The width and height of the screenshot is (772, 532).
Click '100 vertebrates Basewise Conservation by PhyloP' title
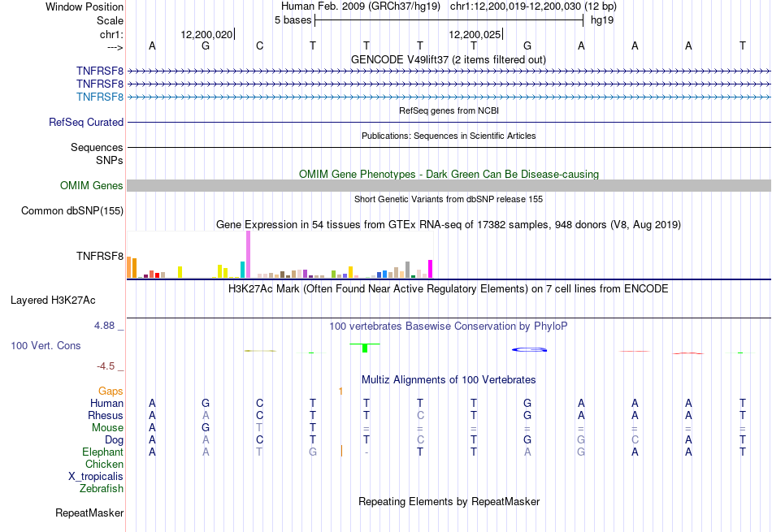click(x=449, y=326)
